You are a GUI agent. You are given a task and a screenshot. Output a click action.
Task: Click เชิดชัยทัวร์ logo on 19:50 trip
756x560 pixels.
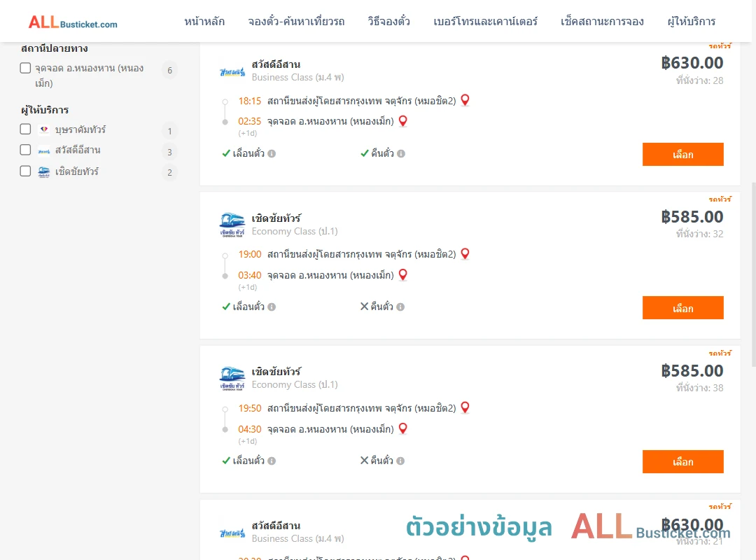[232, 378]
